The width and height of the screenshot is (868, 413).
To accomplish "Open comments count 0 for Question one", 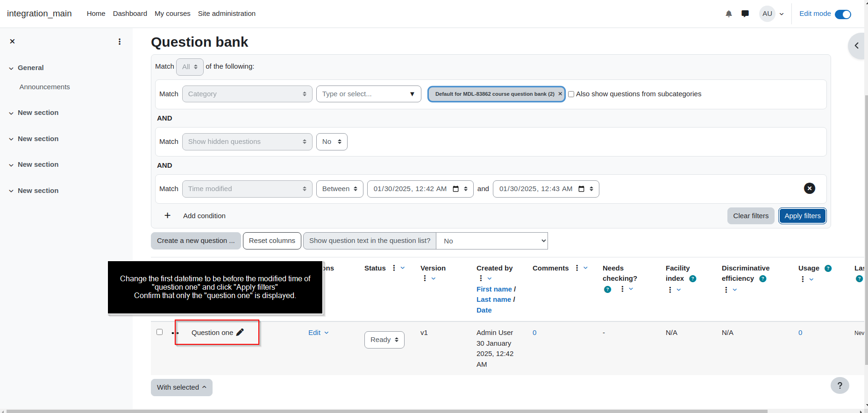I will [x=534, y=333].
